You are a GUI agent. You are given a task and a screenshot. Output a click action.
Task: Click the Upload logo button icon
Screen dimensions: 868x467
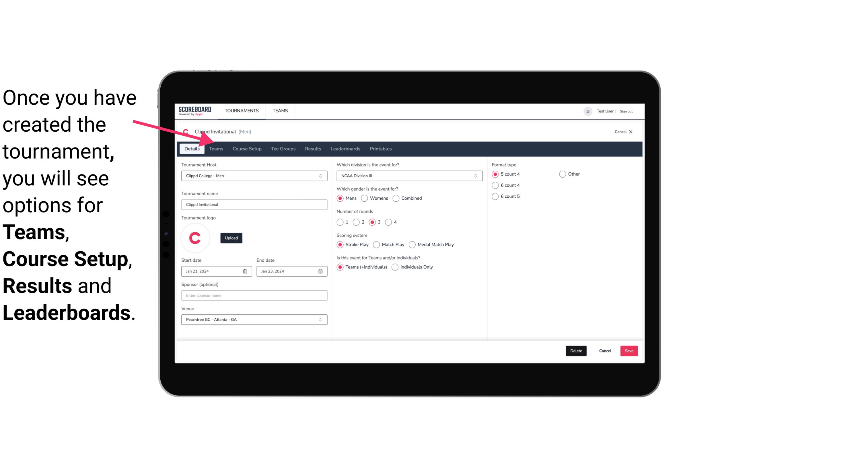pos(231,238)
